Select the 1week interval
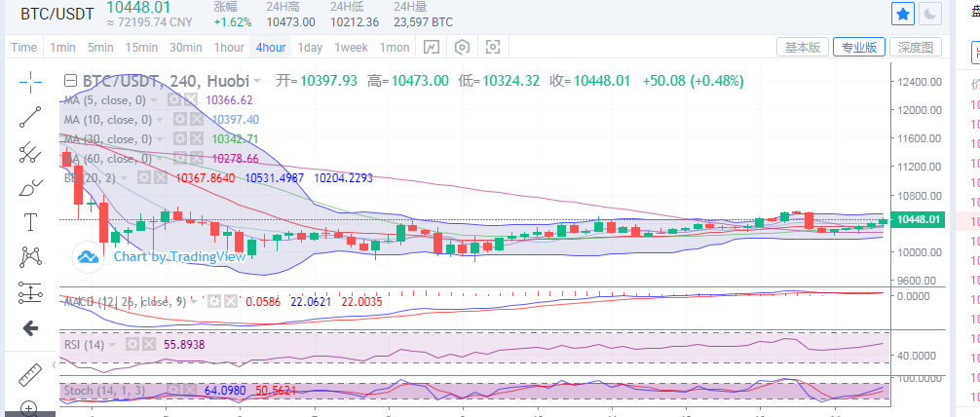The image size is (980, 417). [352, 48]
